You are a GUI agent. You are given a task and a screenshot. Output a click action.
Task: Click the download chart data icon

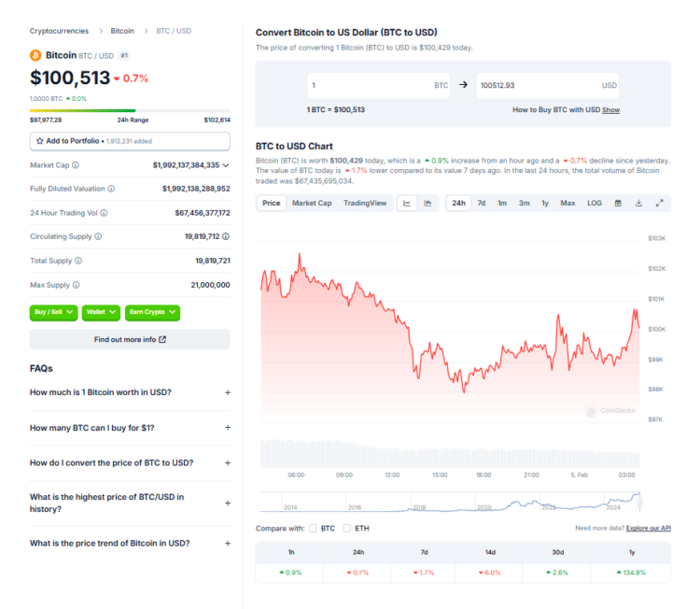click(x=638, y=204)
